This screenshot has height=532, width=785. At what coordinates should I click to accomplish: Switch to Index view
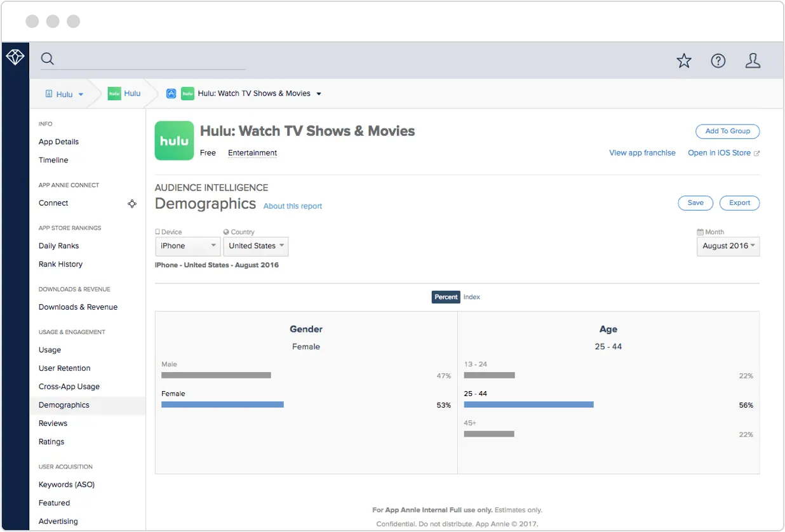point(472,297)
